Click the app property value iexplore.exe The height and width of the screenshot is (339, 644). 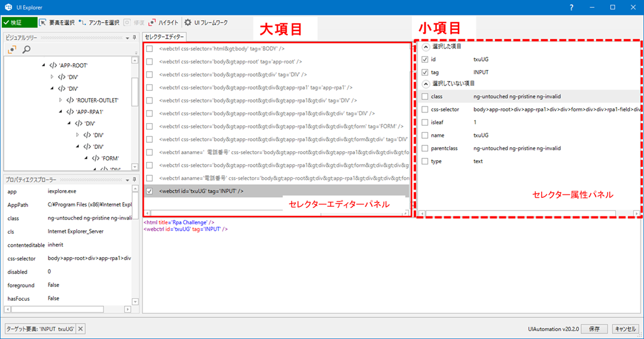point(62,191)
